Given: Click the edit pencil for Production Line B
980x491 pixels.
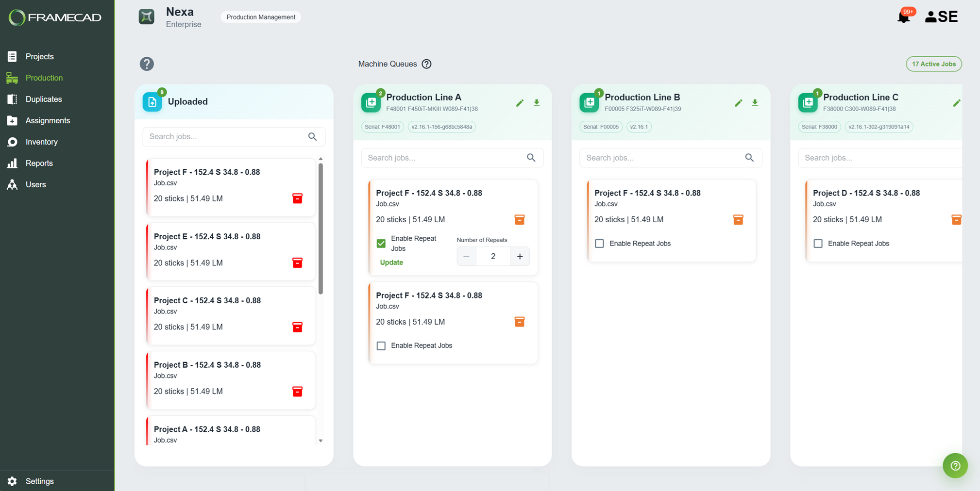Looking at the screenshot, I should click(738, 103).
